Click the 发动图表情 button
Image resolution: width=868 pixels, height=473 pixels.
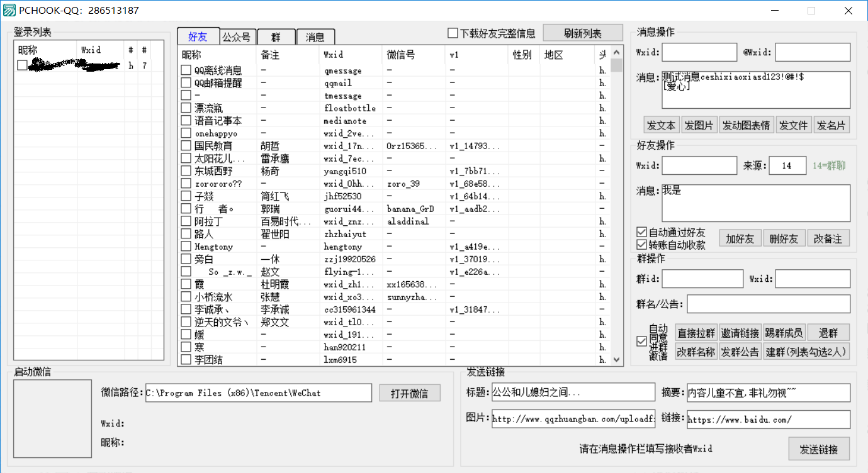[x=747, y=125]
